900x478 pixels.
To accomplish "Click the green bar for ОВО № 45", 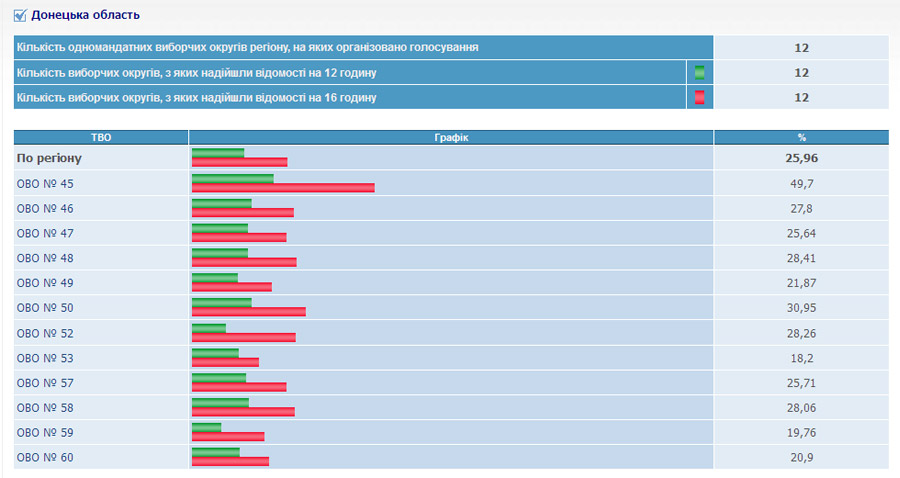I will click(232, 178).
